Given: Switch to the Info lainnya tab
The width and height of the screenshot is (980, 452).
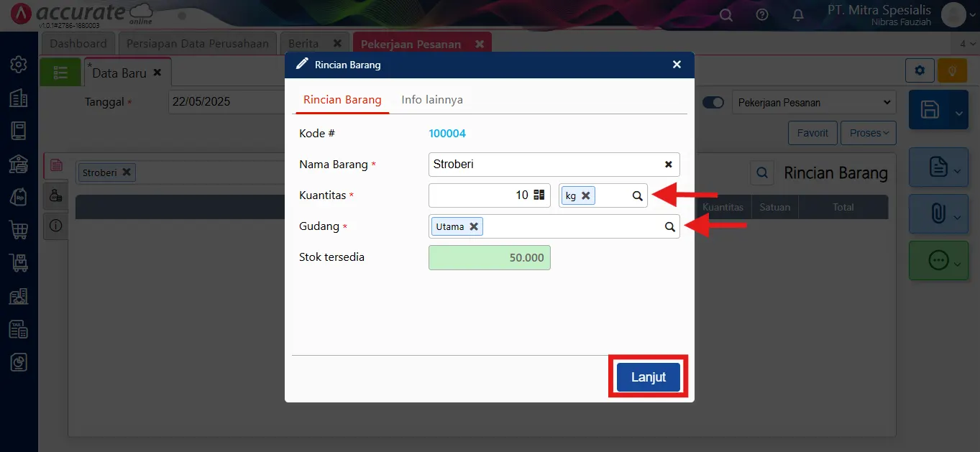Looking at the screenshot, I should coord(432,100).
